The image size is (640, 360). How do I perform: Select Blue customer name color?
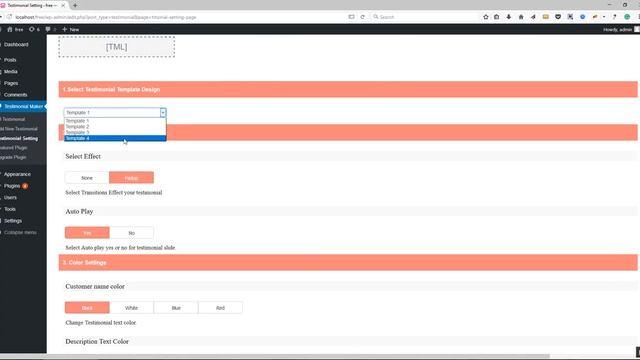(176, 308)
